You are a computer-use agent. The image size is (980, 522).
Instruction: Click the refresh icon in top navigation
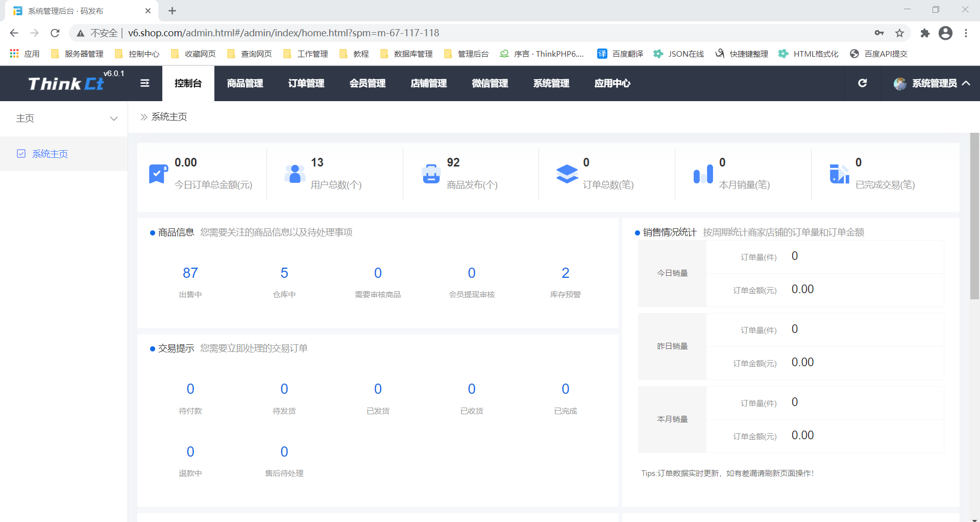pyautogui.click(x=862, y=83)
